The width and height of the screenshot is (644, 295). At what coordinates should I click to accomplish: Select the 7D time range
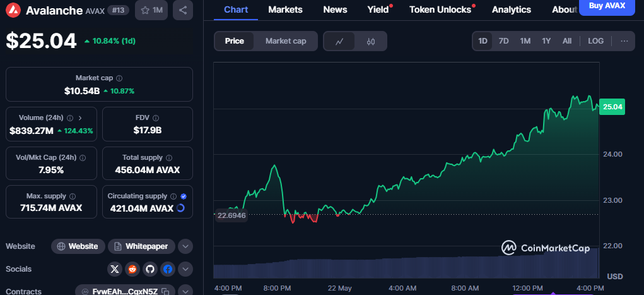503,41
